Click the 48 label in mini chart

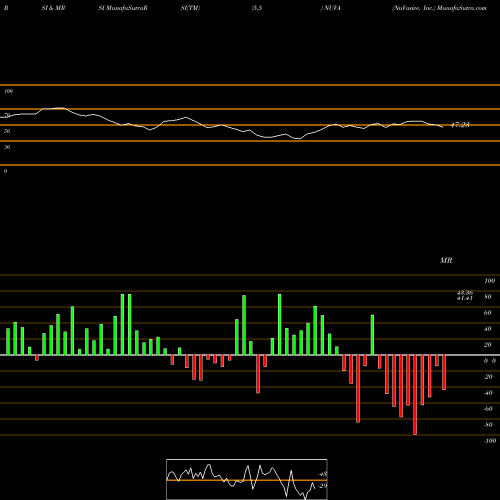tap(323, 474)
